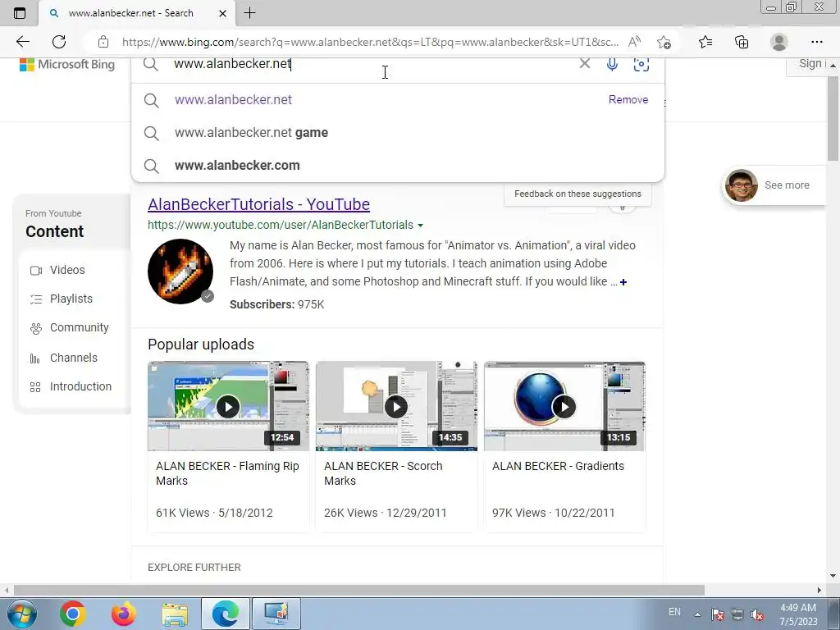Image resolution: width=840 pixels, height=630 pixels.
Task: Click the browser address bar URL
Action: pyautogui.click(x=370, y=42)
